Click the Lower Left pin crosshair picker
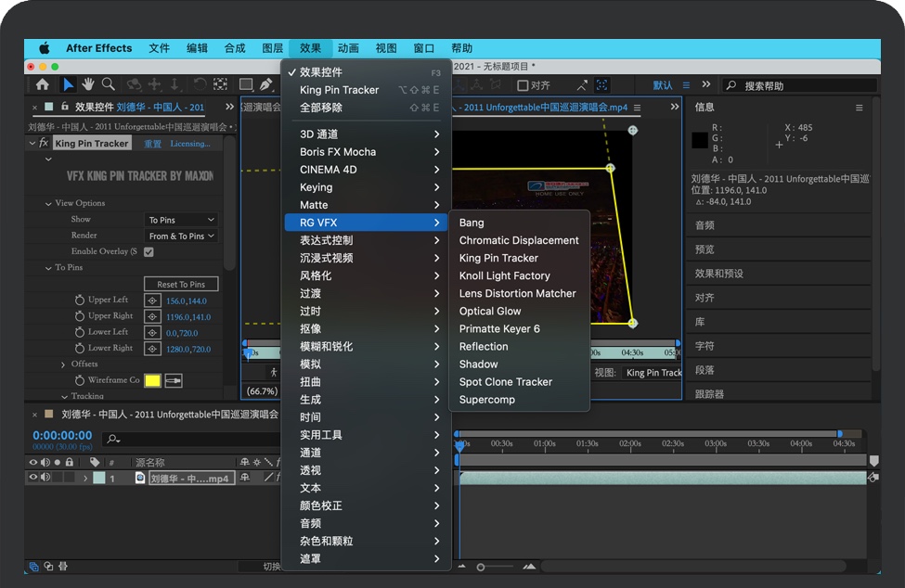Screen dimensions: 905x588 [152, 333]
